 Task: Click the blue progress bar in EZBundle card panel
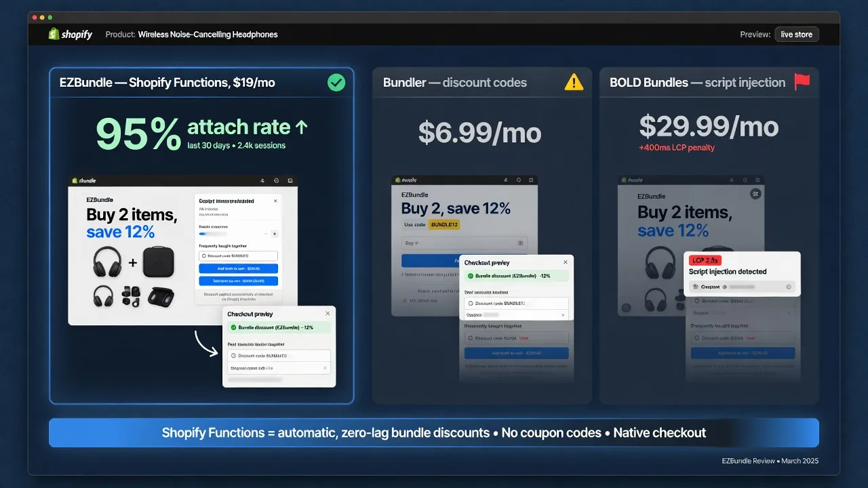tap(213, 234)
